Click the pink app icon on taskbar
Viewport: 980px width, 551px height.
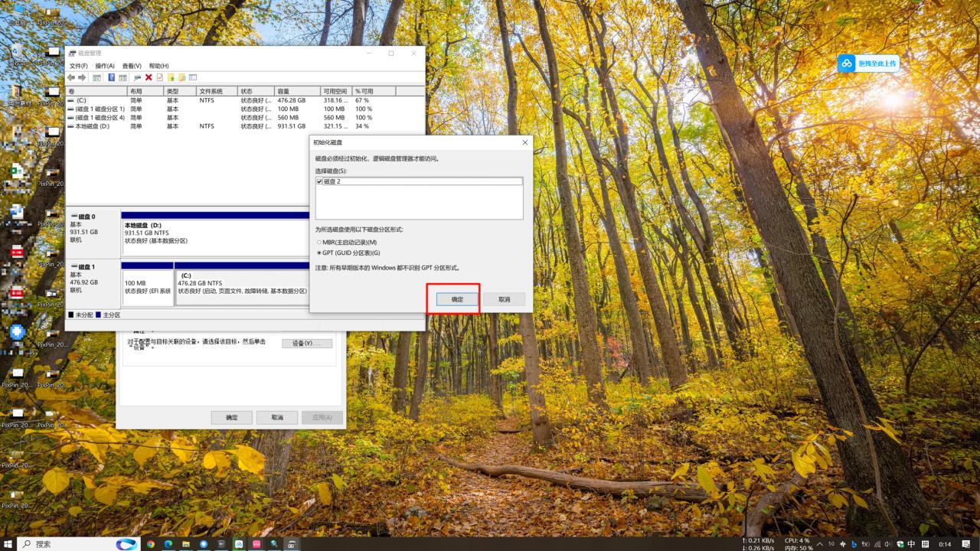tap(256, 544)
